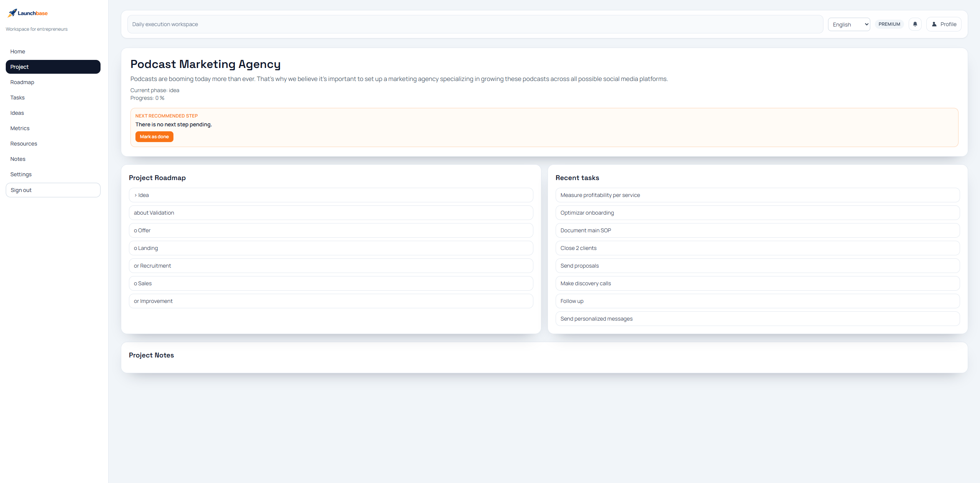Open the English language dropdown
The image size is (980, 483).
pyautogui.click(x=848, y=24)
